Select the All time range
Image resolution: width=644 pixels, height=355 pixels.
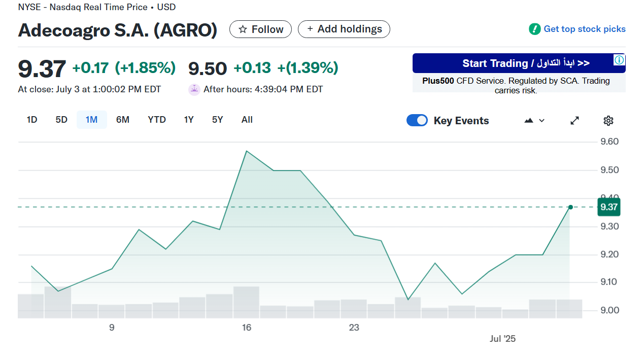[x=247, y=120]
